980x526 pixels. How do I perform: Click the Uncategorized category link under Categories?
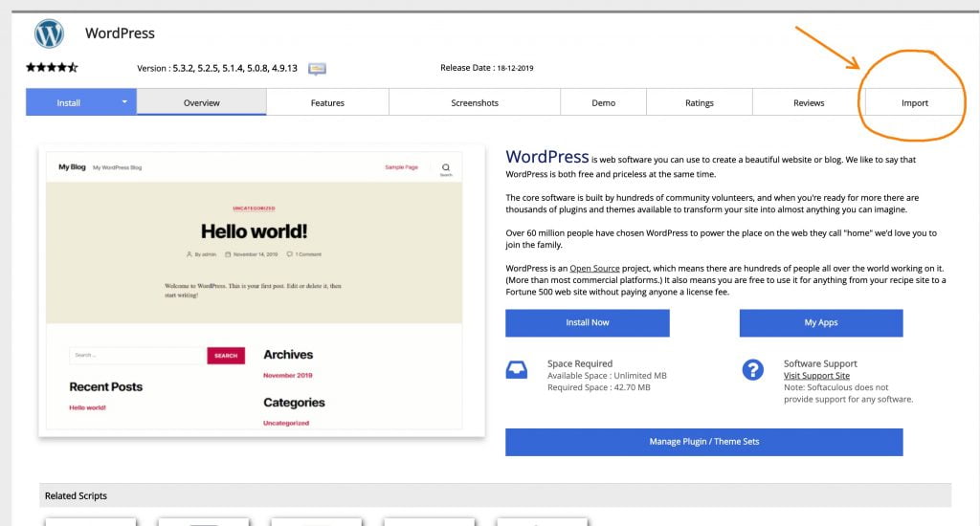point(285,423)
